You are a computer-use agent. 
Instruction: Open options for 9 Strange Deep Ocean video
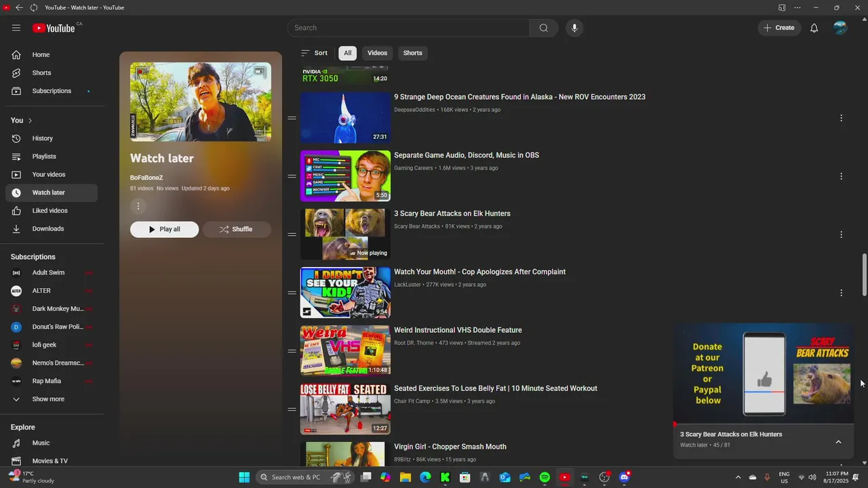point(841,118)
